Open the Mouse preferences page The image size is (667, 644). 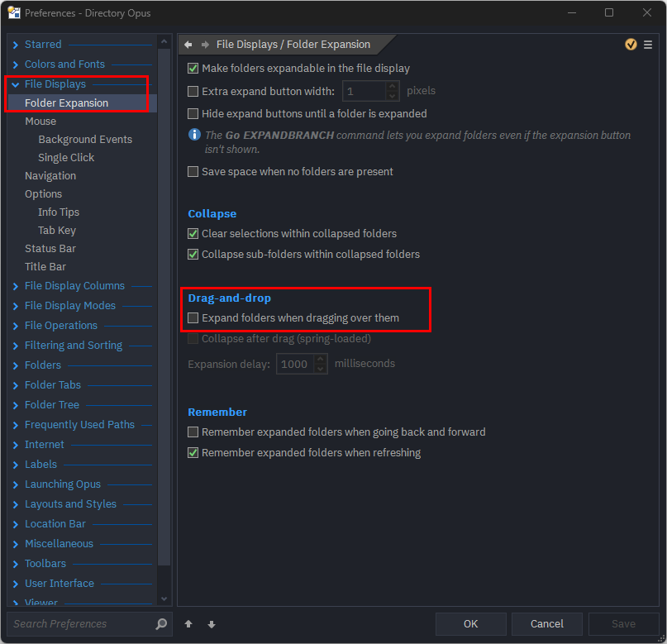click(x=40, y=122)
